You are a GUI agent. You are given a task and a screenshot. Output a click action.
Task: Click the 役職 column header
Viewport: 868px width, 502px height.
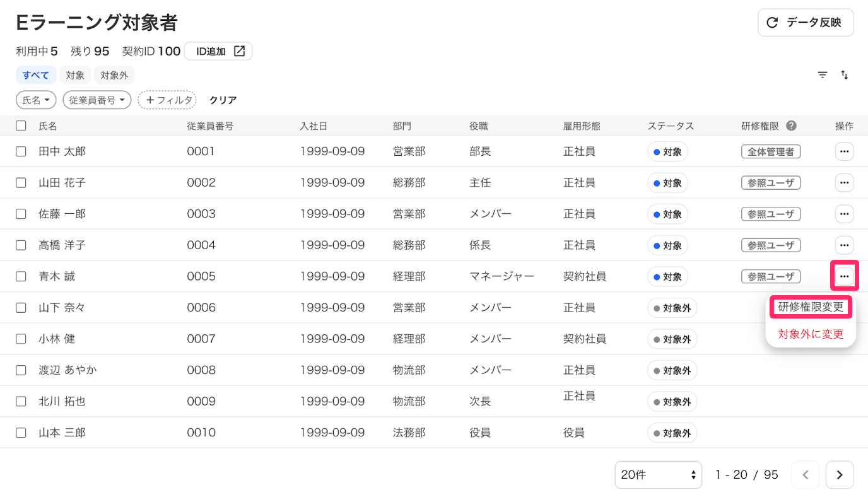point(479,125)
